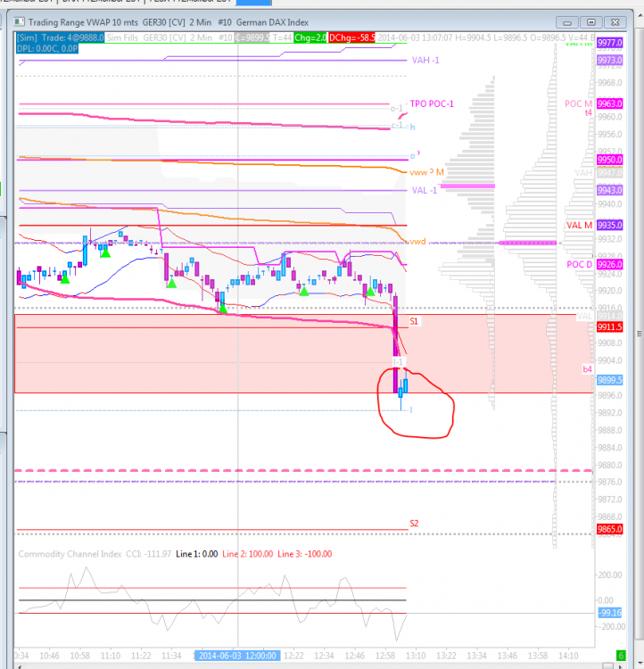Viewport: 644px width, 669px height.
Task: Click the TPO POC-1 level label
Action: point(432,103)
